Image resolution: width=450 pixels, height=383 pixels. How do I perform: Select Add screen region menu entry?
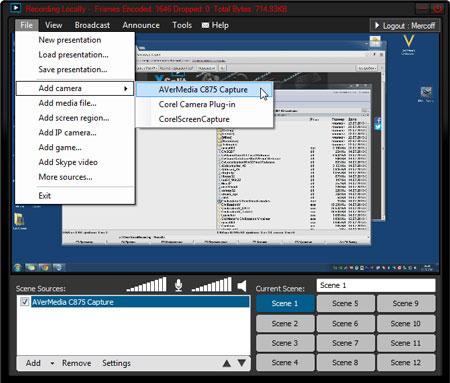pos(74,118)
